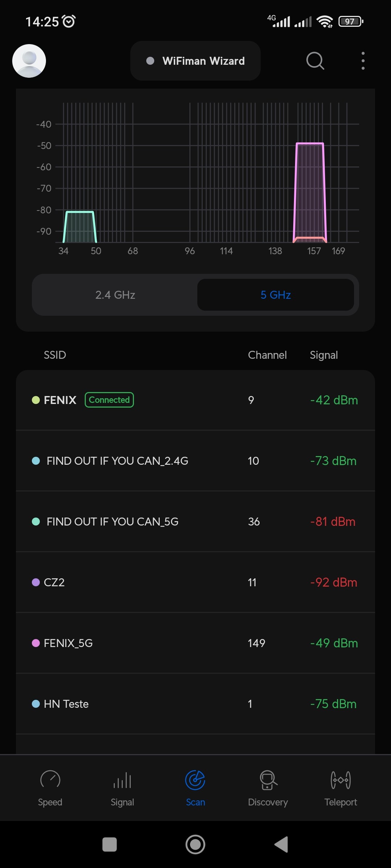Sort list by Signal column header

click(x=324, y=355)
